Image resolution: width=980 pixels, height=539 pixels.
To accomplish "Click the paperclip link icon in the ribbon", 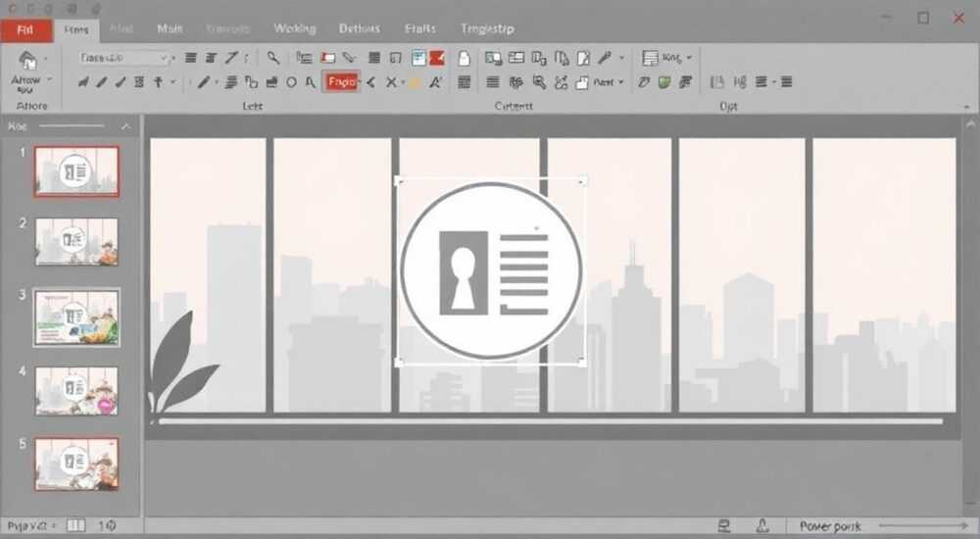I will (x=349, y=58).
